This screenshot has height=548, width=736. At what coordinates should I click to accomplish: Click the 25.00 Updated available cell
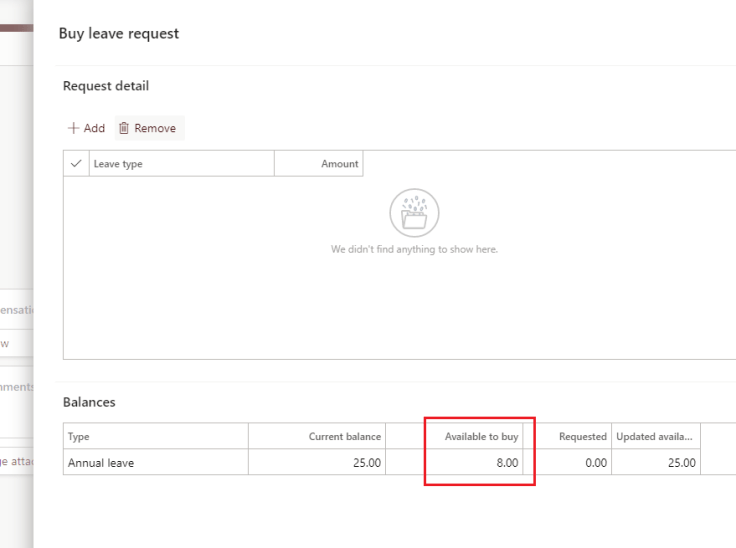[682, 463]
